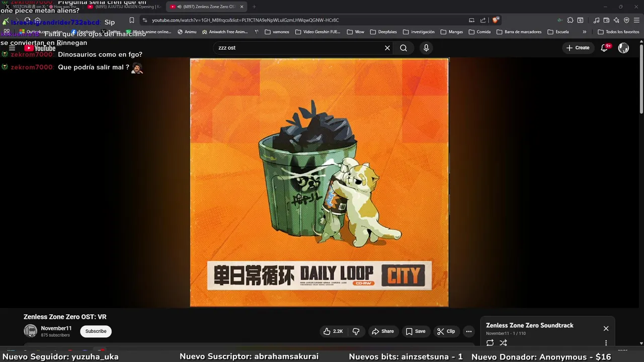Open the YouTube hamburger guide menu
The image size is (644, 362).
[x=12, y=48]
